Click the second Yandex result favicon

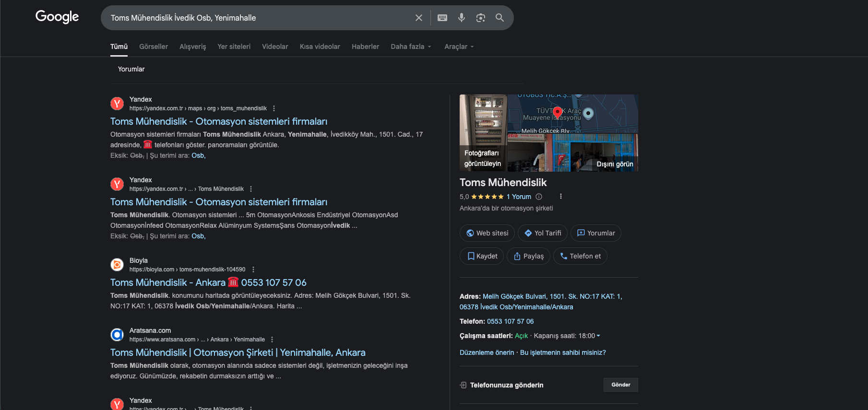pyautogui.click(x=117, y=184)
